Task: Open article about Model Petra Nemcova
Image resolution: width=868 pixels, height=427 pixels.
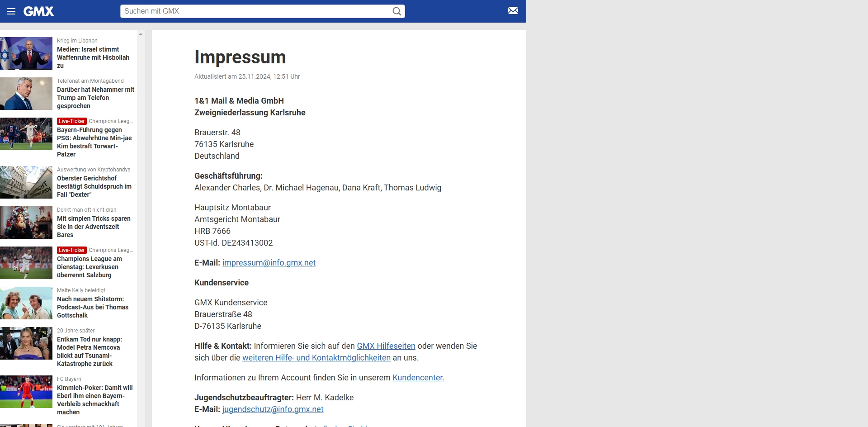Action: coord(90,351)
